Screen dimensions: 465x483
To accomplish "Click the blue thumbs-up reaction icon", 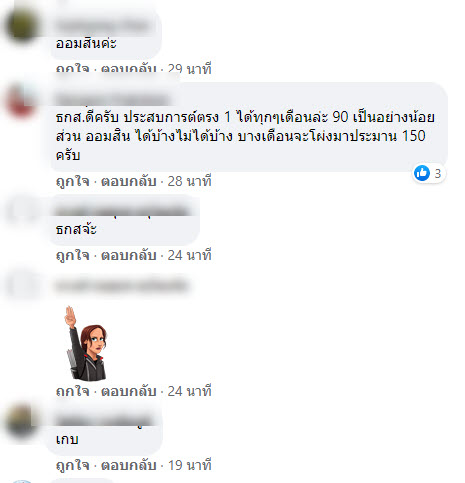I will pyautogui.click(x=422, y=173).
